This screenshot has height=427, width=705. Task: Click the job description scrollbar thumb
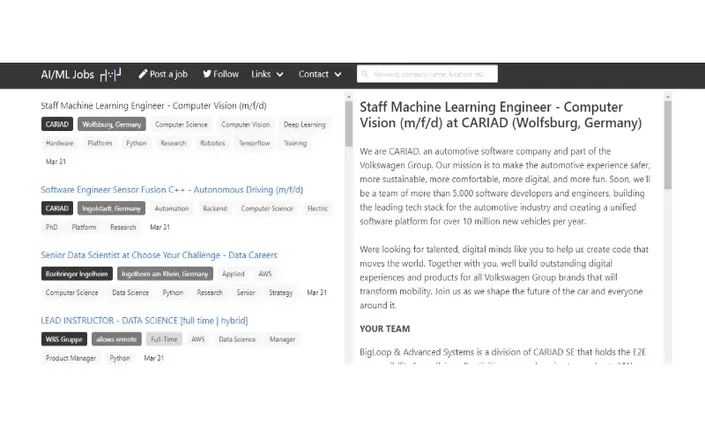tap(668, 145)
